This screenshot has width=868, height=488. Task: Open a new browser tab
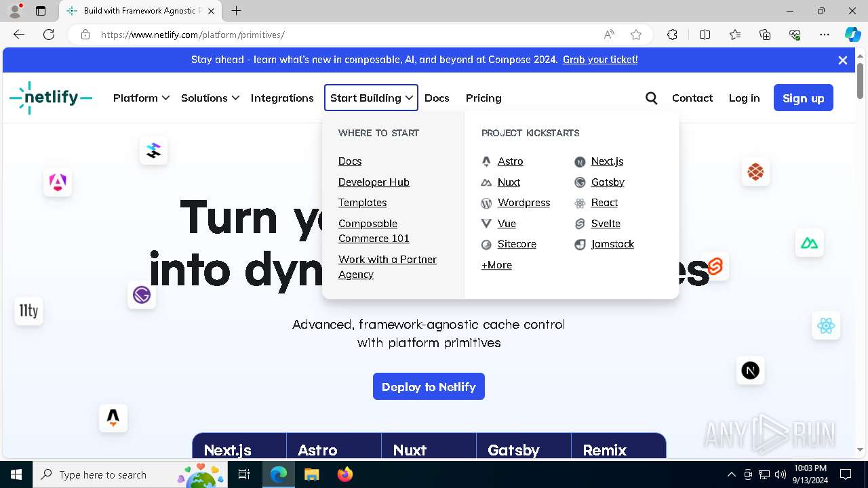point(236,11)
